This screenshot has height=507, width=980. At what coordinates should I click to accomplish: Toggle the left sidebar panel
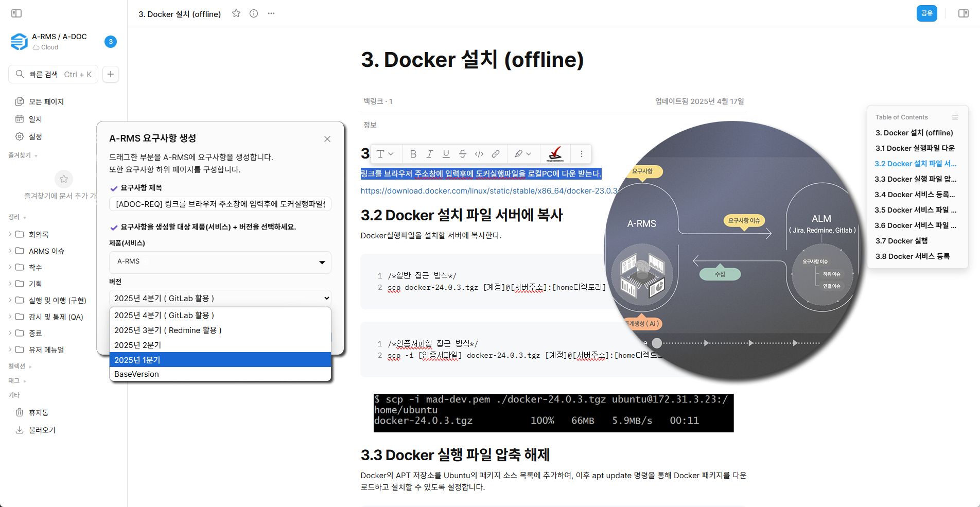click(x=16, y=13)
